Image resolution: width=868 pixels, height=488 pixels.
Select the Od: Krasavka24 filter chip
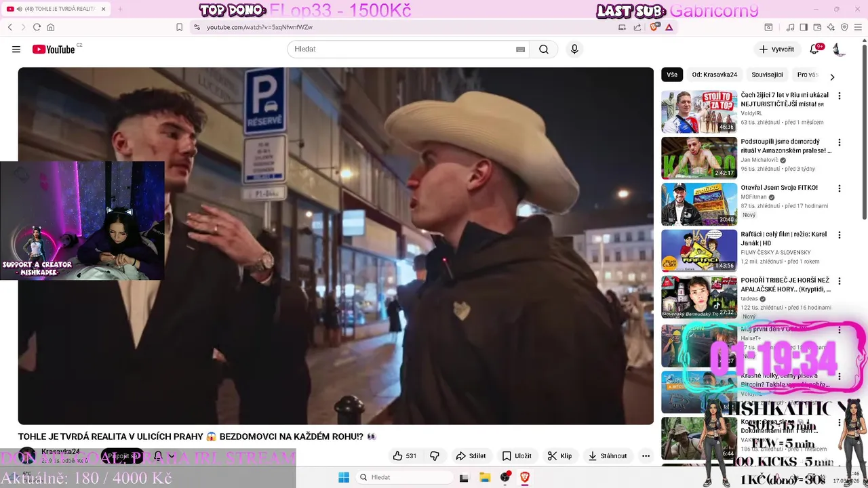click(714, 75)
